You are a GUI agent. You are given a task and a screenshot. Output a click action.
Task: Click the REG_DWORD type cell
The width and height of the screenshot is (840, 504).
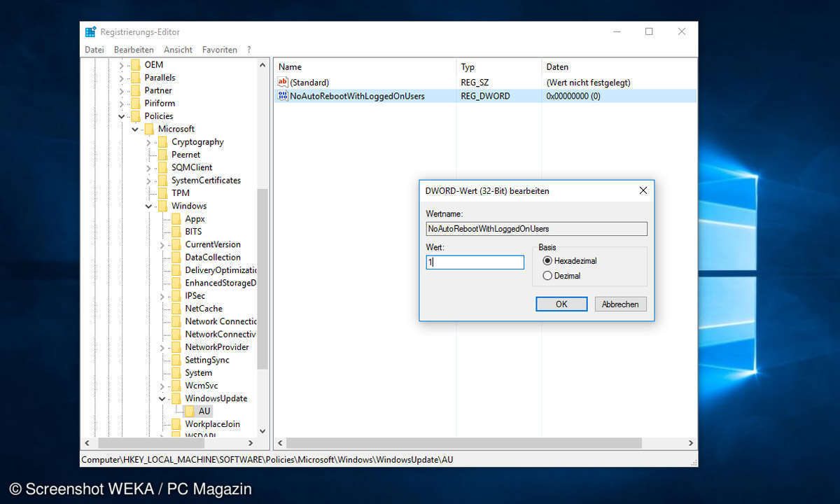coord(485,96)
